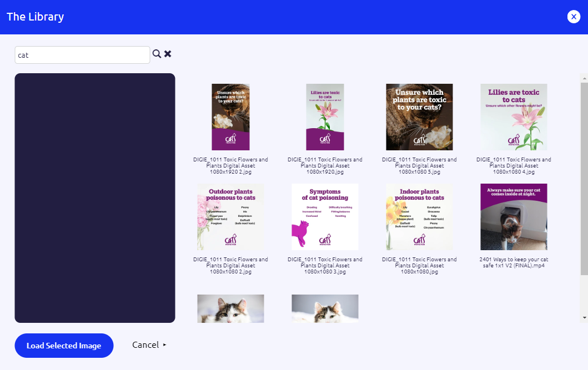
Task: Focus the search field containing 'cat'
Action: (82, 55)
